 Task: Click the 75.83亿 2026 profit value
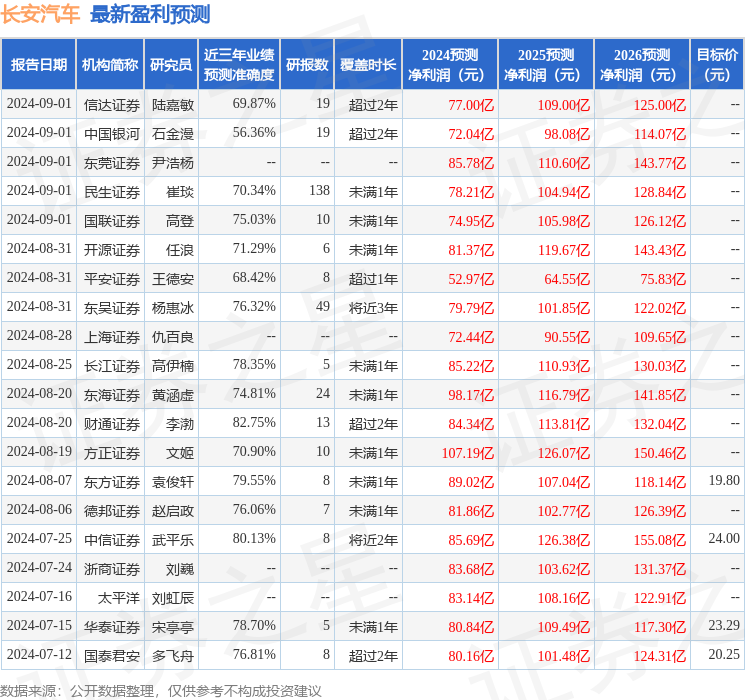pos(663,278)
